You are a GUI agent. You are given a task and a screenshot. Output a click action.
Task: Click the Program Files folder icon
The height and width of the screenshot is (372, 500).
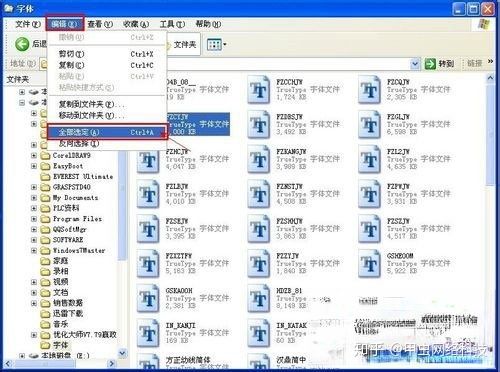[x=45, y=219]
